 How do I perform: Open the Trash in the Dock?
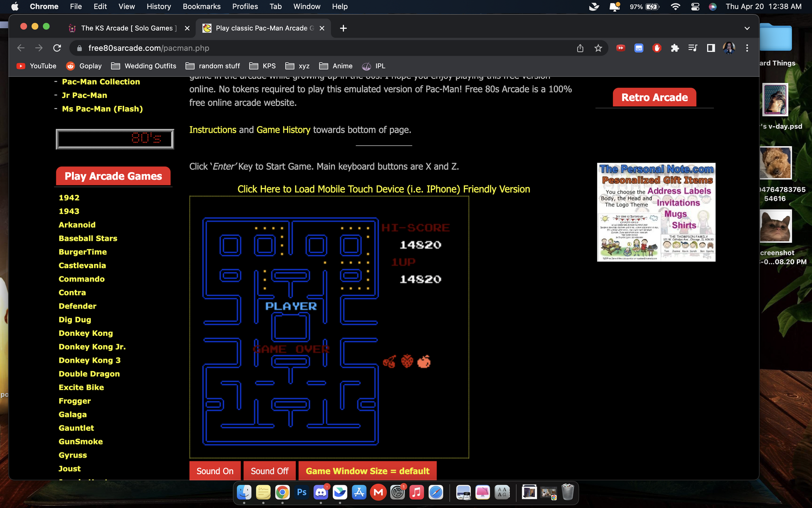[x=568, y=492]
